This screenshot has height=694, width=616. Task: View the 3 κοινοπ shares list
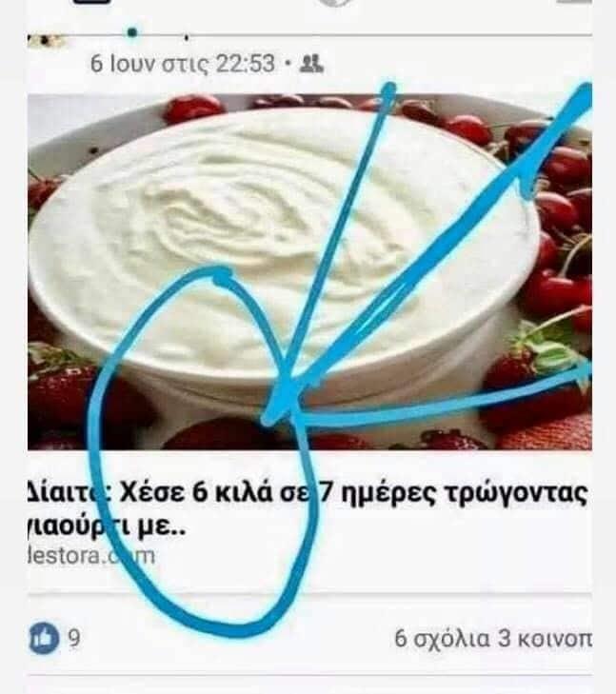click(x=545, y=638)
